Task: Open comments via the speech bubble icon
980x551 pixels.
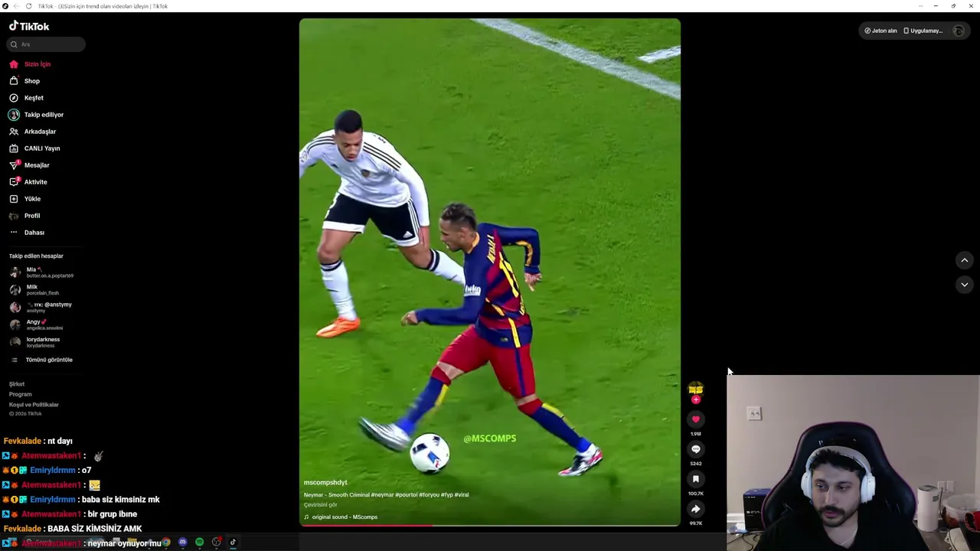Action: pos(696,449)
